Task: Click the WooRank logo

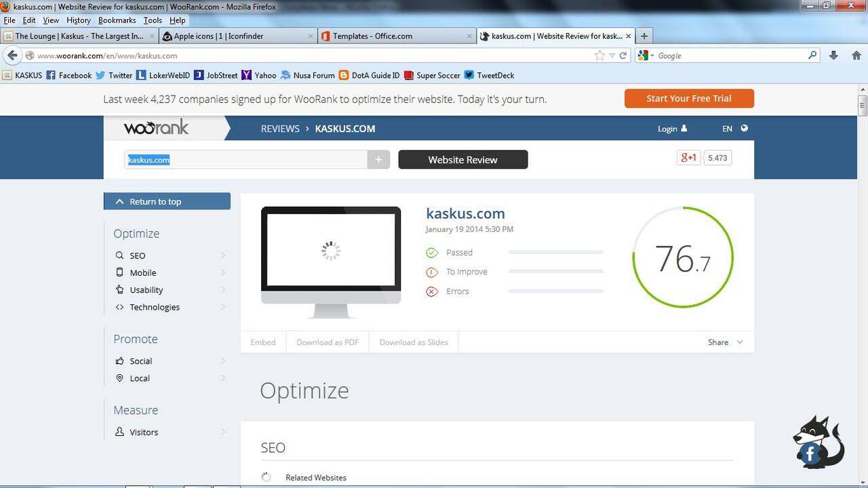Action: coord(156,127)
